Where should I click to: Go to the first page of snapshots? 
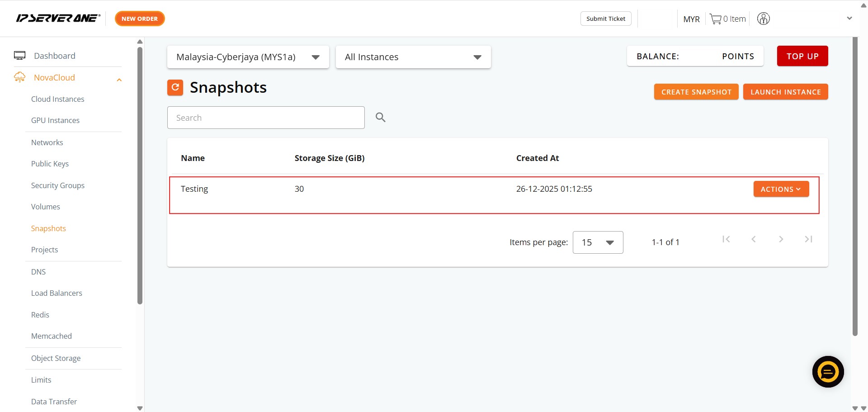[726, 239]
